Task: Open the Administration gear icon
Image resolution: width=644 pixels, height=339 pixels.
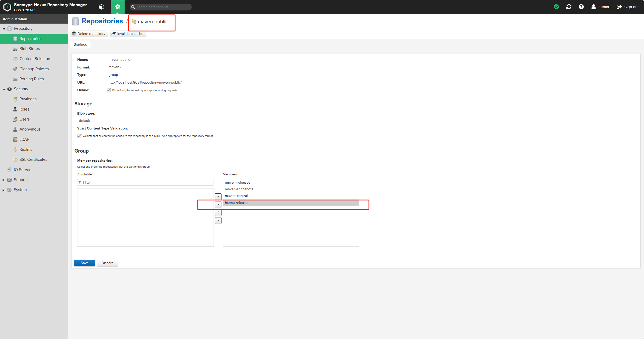Action: tap(118, 7)
